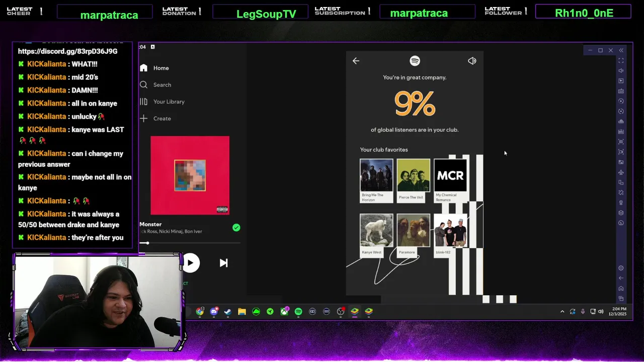
Task: Click the Monster track title
Action: [x=150, y=224]
